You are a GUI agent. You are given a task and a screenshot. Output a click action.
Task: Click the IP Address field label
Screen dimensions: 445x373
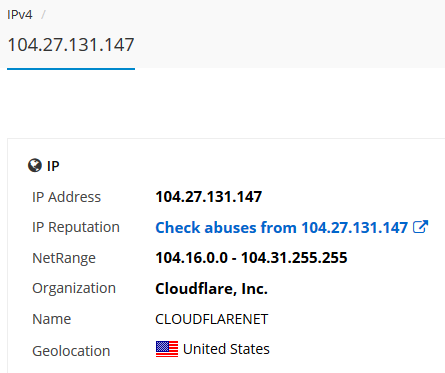[66, 197]
